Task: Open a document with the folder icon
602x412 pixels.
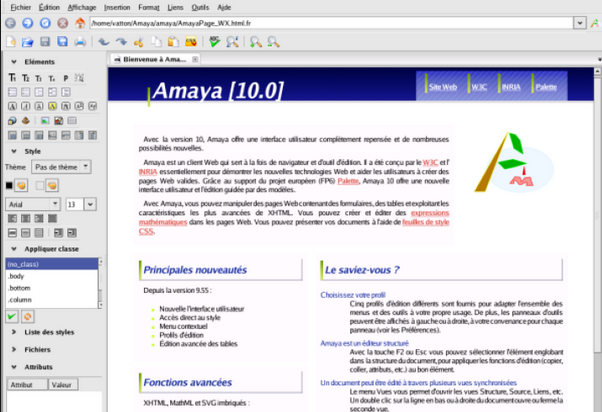Action: click(x=28, y=41)
